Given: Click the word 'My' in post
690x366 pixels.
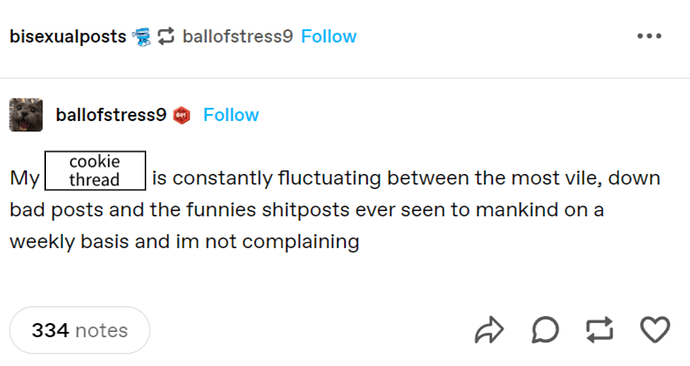Looking at the screenshot, I should point(25,179).
